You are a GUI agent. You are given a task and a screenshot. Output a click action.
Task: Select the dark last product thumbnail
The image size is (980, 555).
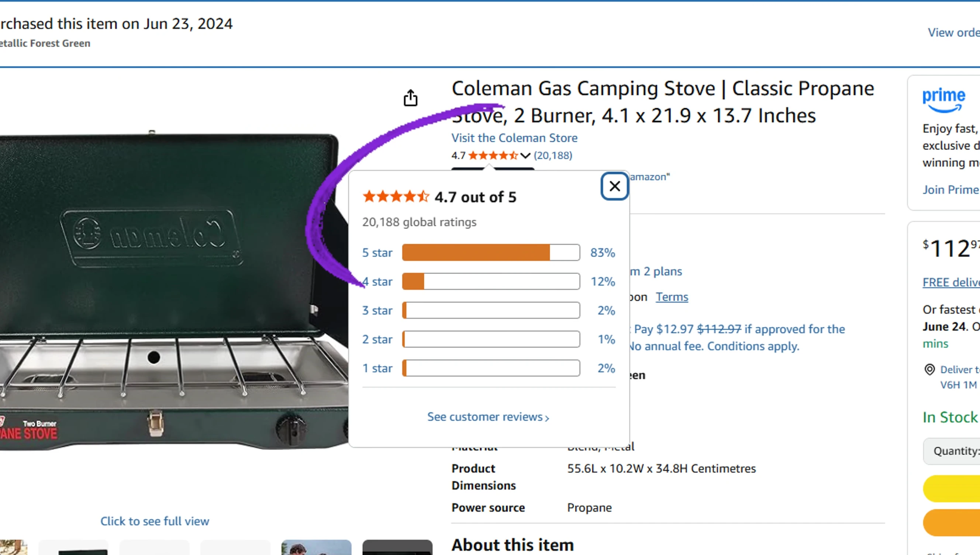397,547
